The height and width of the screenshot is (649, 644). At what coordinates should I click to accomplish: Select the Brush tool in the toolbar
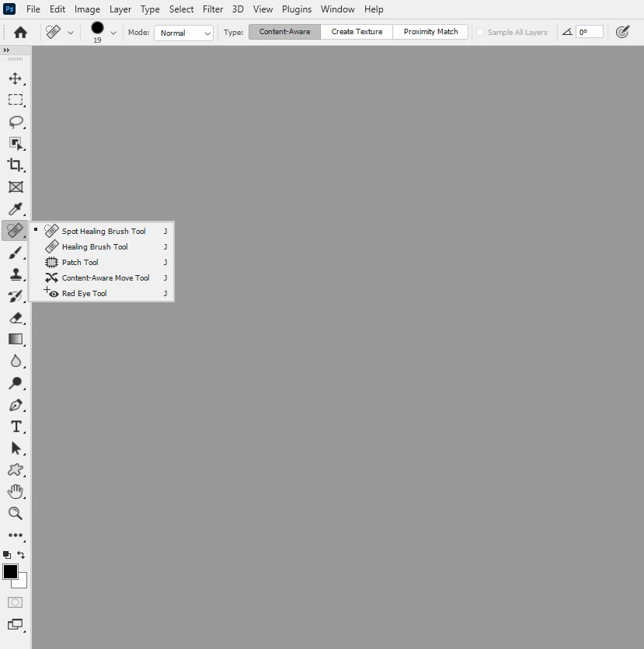16,252
